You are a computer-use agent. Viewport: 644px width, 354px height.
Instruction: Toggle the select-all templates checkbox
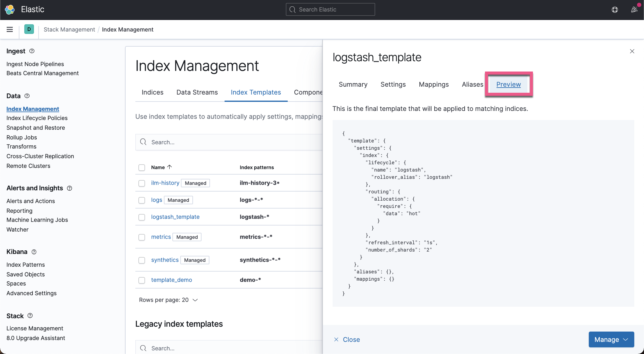click(142, 167)
